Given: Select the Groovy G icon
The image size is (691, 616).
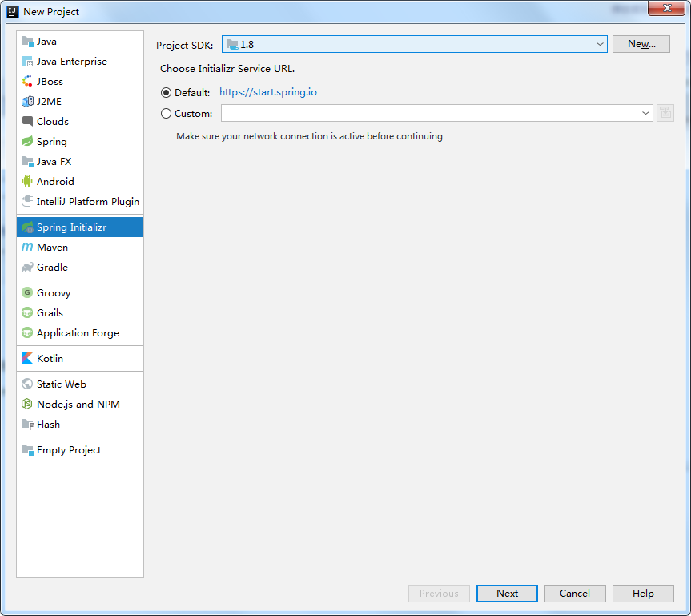Looking at the screenshot, I should (27, 292).
